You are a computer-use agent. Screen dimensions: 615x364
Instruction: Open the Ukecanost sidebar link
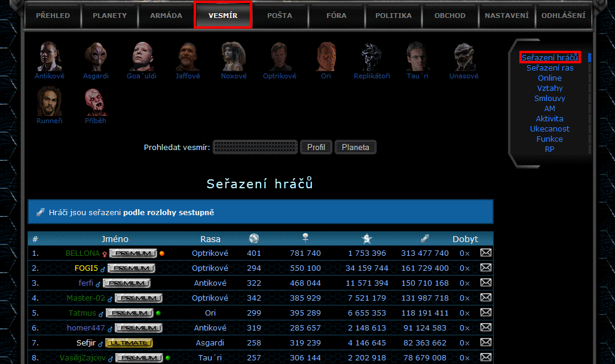(550, 129)
